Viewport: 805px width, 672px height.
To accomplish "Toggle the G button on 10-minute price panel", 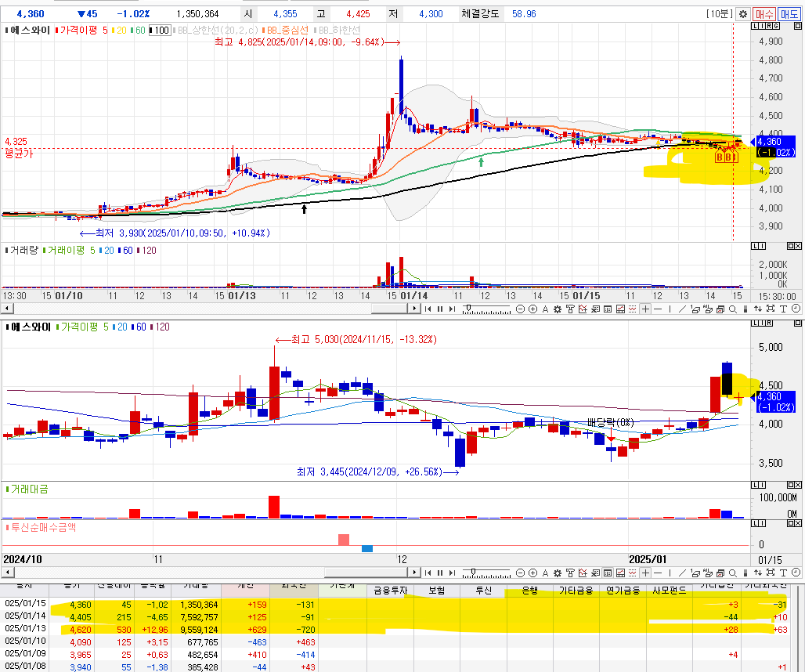I will (x=776, y=26).
